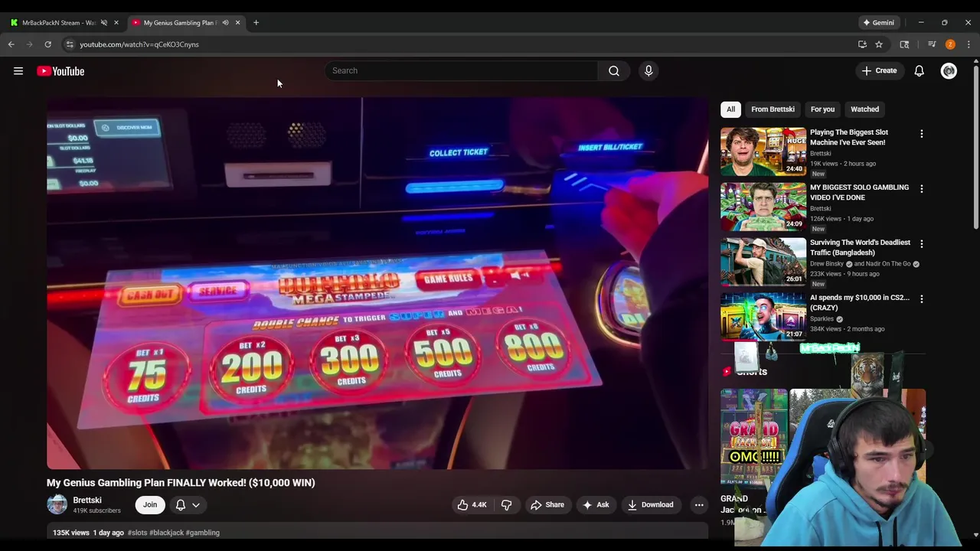This screenshot has height=551, width=980.
Task: Select the 'From Brettski' filter chip
Action: [773, 109]
